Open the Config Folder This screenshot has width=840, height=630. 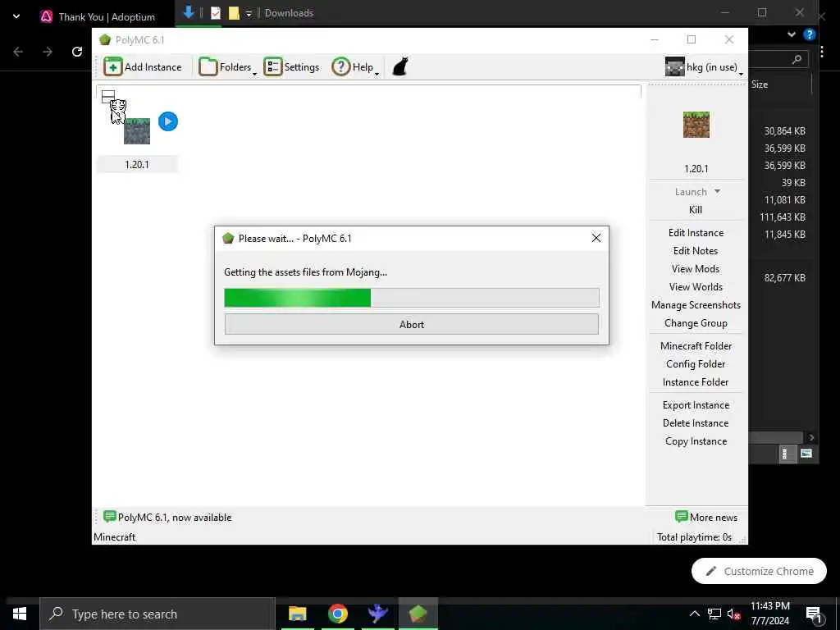point(696,364)
